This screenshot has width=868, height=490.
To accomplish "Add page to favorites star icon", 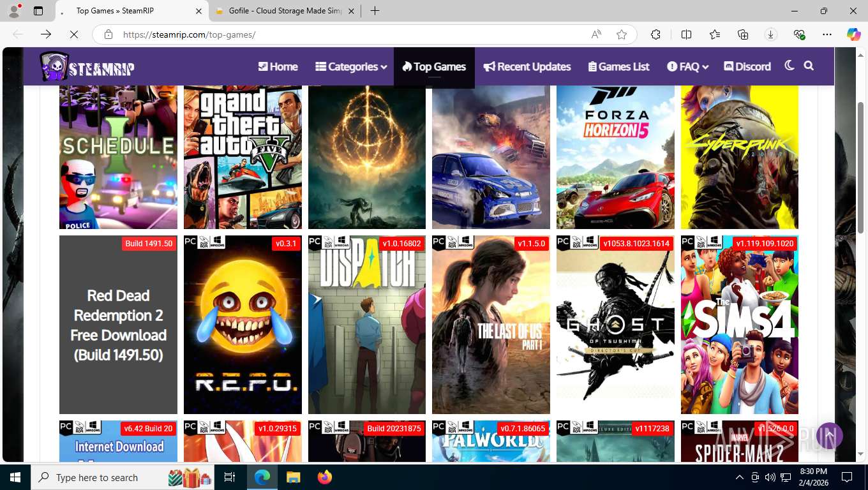I will point(622,34).
